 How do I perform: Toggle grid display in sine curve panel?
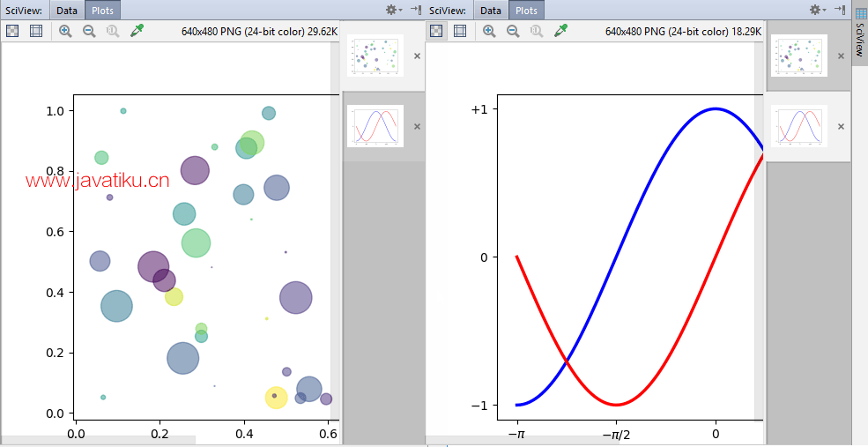click(x=460, y=31)
